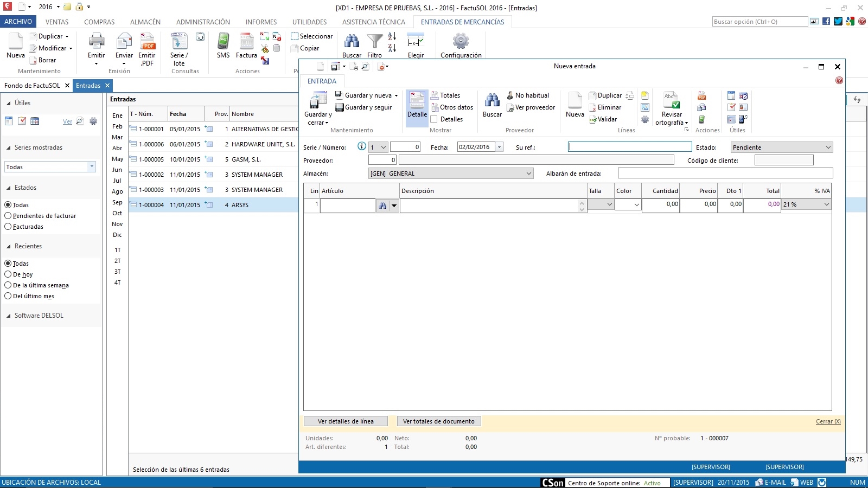Open INFORMES ribbon tab
868x488 pixels.
point(261,22)
